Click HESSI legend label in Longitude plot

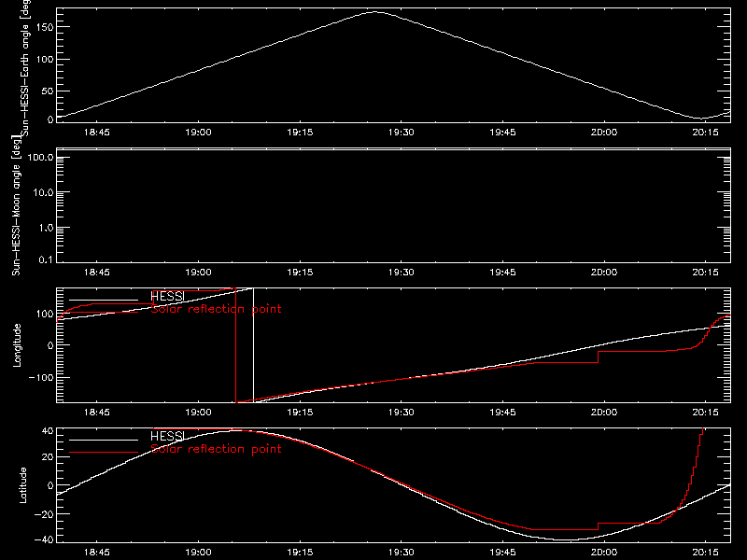click(x=167, y=297)
